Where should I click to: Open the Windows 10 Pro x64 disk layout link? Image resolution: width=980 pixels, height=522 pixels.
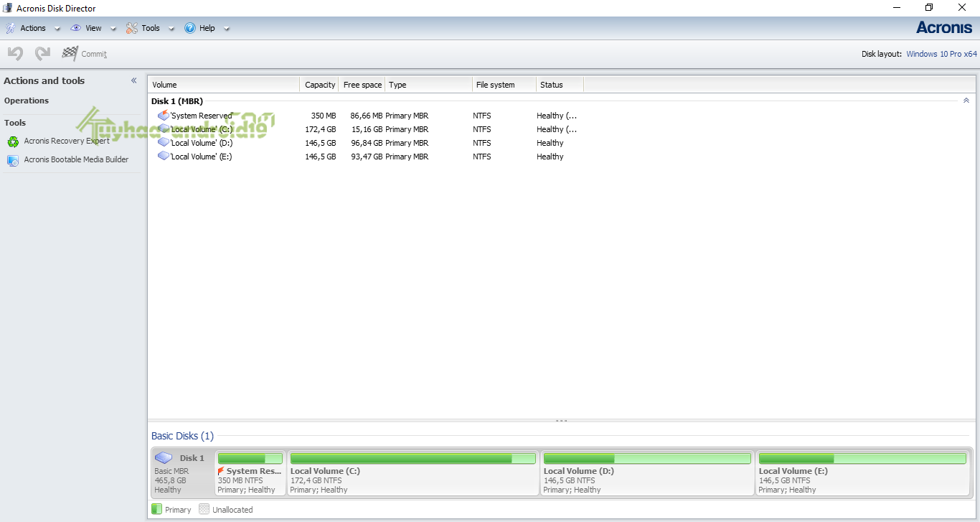941,54
